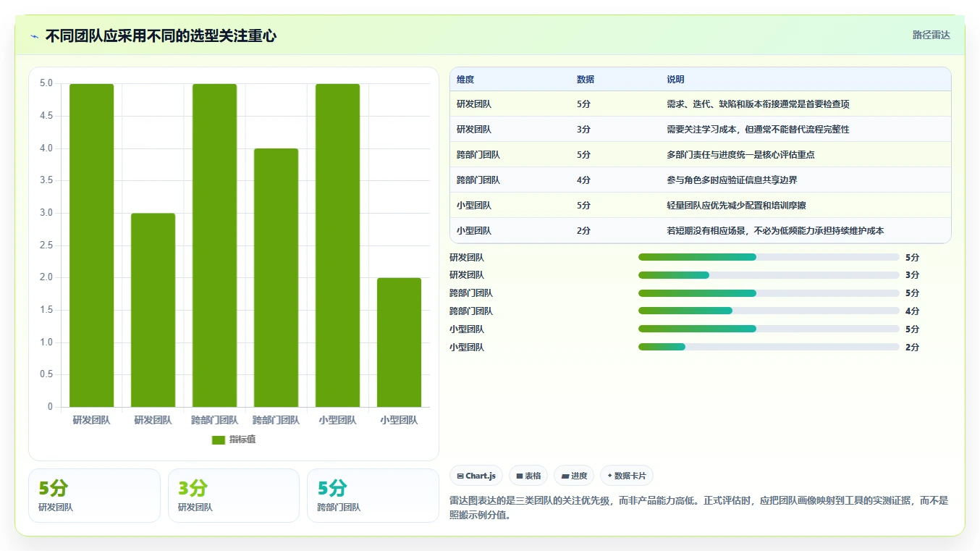Click the 跨部门团队 progress bar showing 5分

(769, 293)
